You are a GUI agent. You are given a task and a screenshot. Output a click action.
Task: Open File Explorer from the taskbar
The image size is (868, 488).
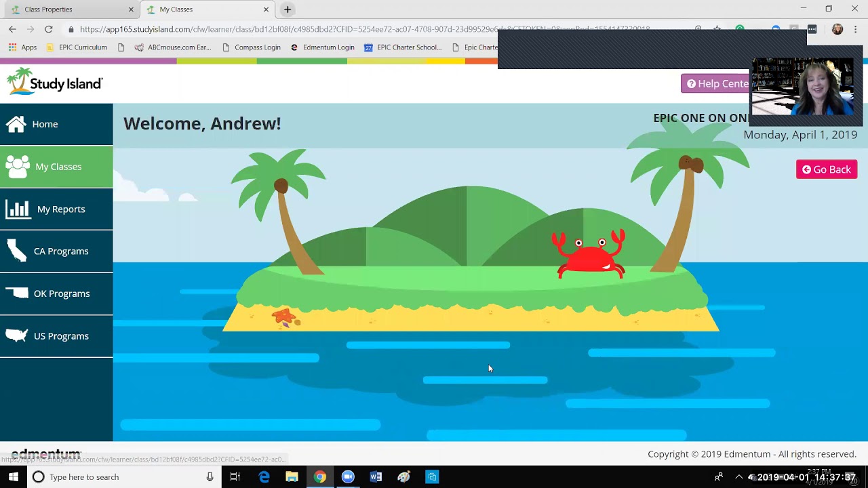pos(292,477)
